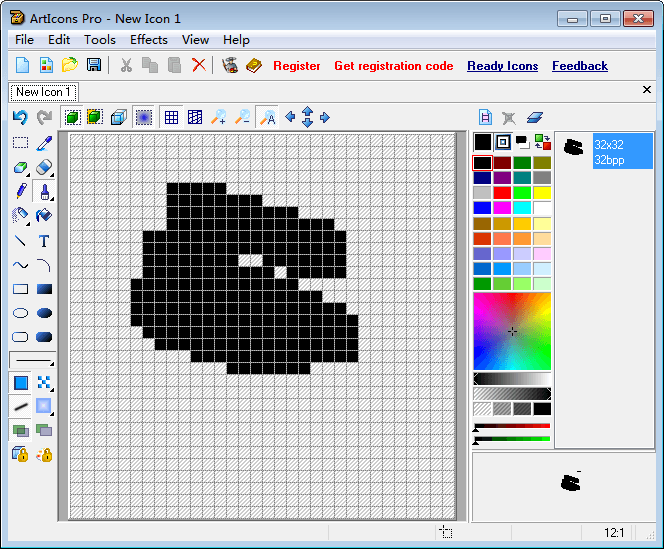Toggle the pixel grid display
Screen dimensions: 664x549
pyautogui.click(x=171, y=118)
